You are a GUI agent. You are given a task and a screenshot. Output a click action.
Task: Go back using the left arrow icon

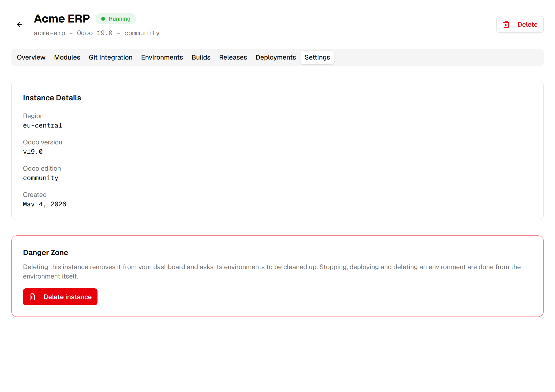(20, 24)
